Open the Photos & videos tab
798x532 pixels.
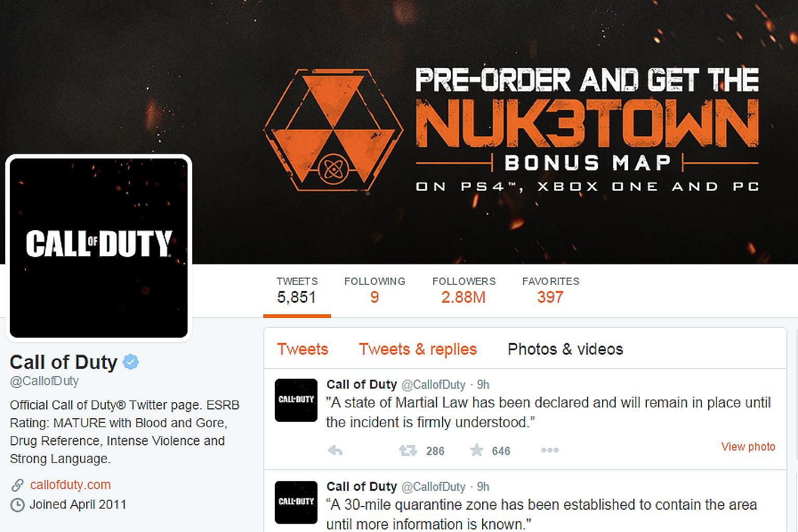[565, 349]
